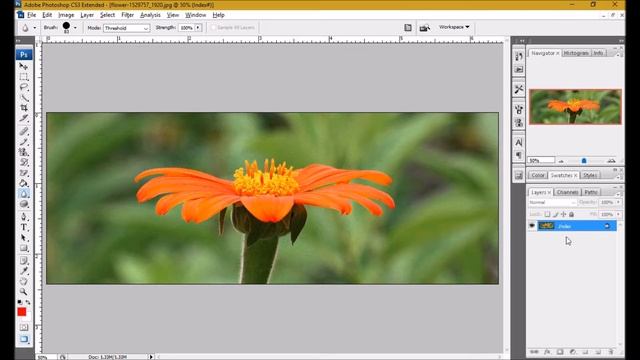Click the Go to Bridge icon
Image resolution: width=640 pixels, height=360 pixels.
[424, 28]
